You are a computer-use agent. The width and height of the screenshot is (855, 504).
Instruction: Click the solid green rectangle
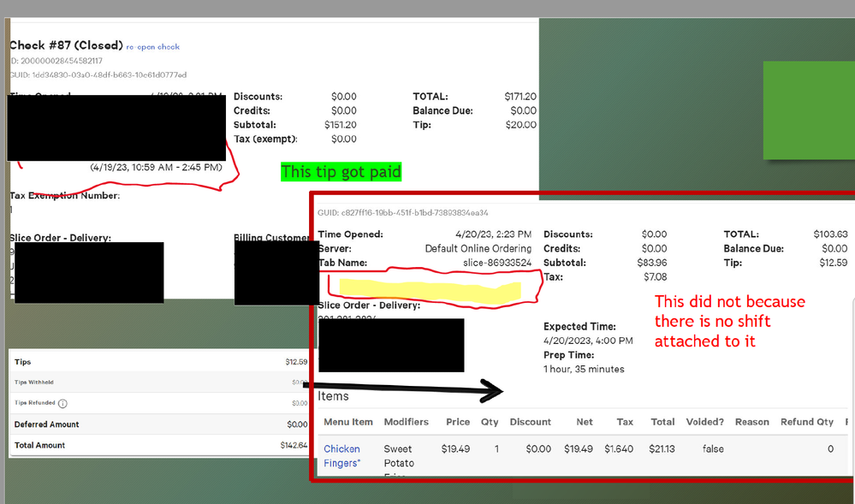click(x=808, y=110)
